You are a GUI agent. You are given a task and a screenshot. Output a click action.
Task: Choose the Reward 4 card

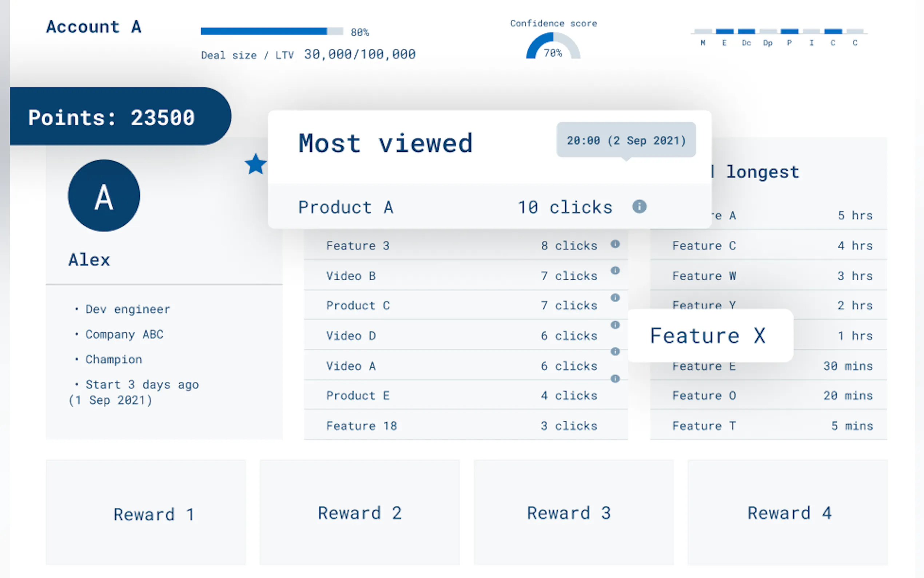pos(788,512)
